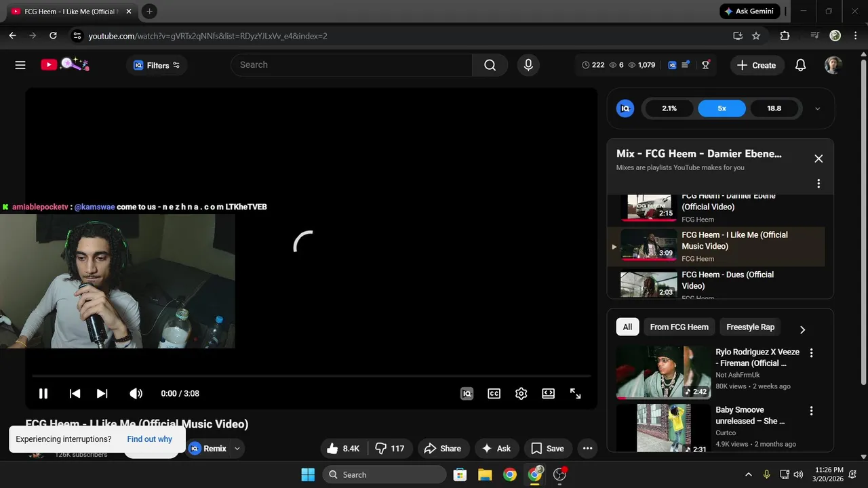Bookmark this page with the star icon

pyautogui.click(x=756, y=35)
